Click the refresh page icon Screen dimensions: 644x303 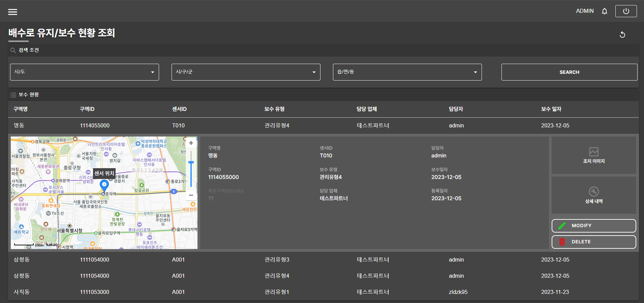click(x=622, y=34)
